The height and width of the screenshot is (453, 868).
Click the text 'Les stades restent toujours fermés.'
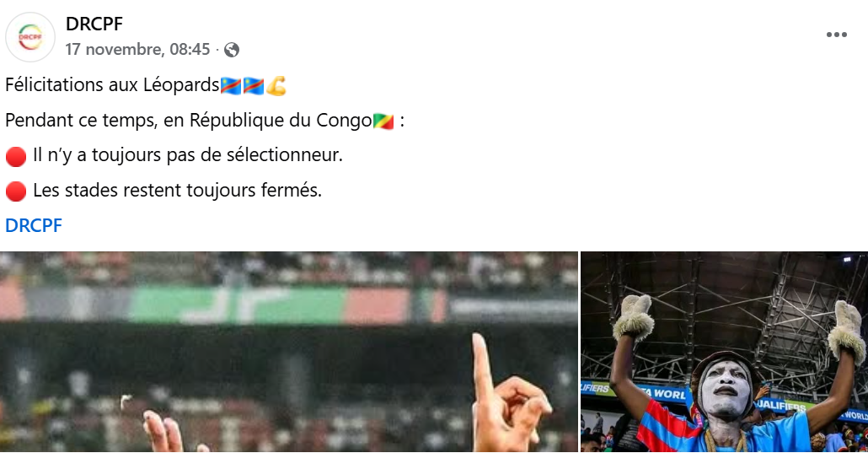tap(177, 191)
